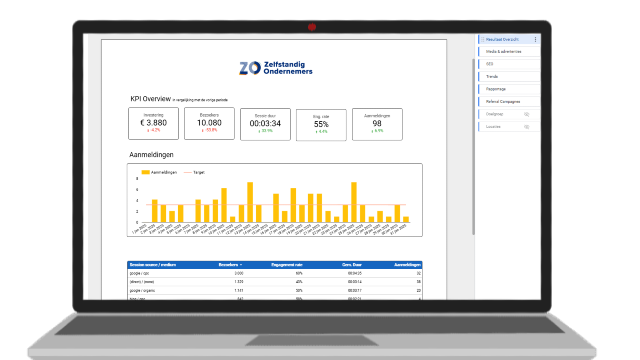Open the Media & advertenties page
The width and height of the screenshot is (640, 360).
pyautogui.click(x=509, y=52)
